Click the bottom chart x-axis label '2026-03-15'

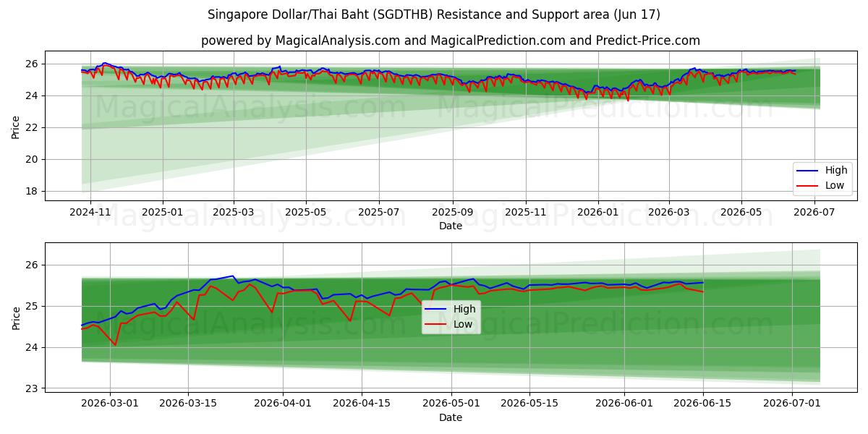(188, 404)
